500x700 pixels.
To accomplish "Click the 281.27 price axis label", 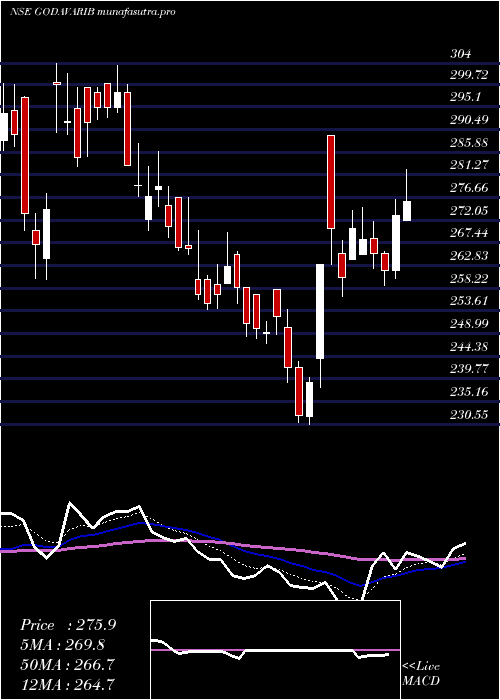I will click(469, 165).
